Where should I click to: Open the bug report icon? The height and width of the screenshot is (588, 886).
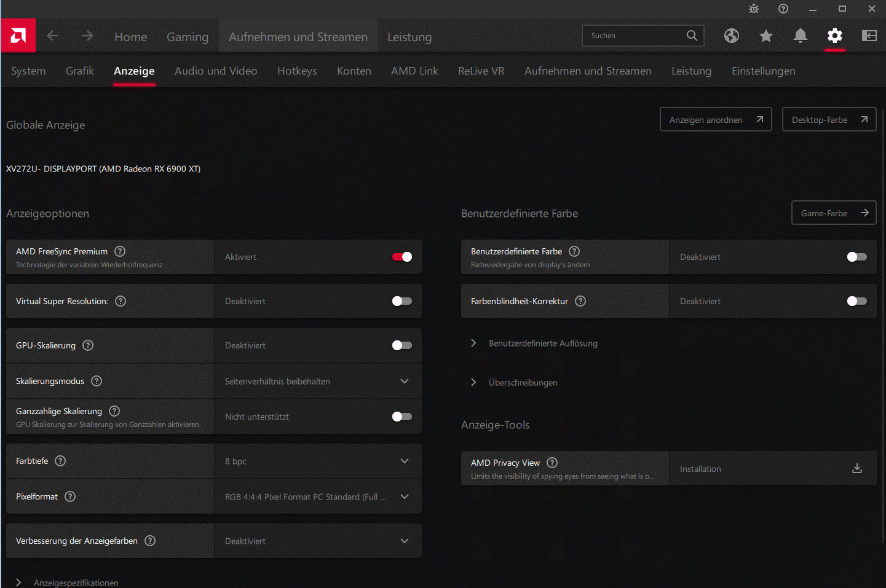(x=754, y=9)
